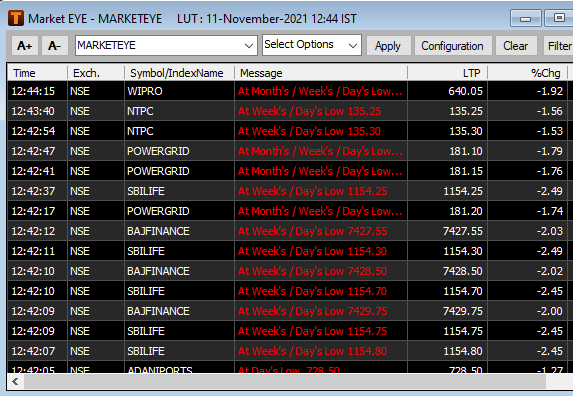573x396 pixels.
Task: Open the MARKETEYE dropdown arrow
Action: [249, 46]
